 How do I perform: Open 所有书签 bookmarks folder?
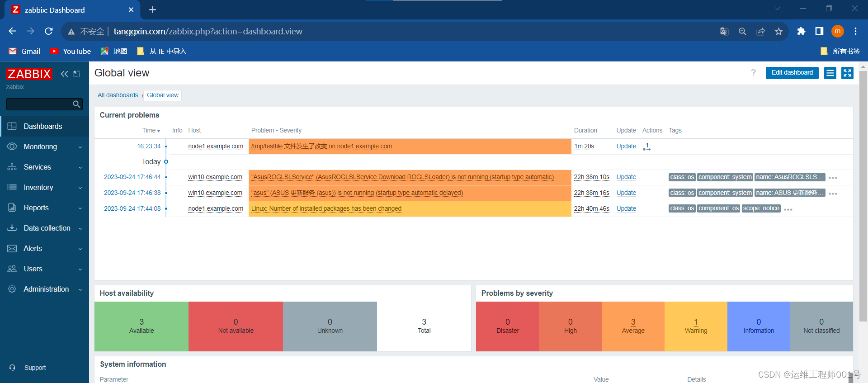pyautogui.click(x=840, y=51)
